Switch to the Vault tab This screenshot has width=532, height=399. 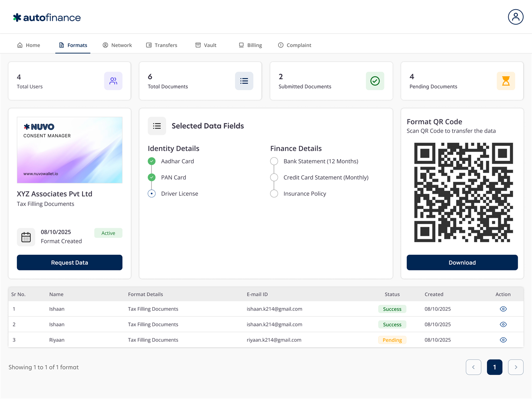(206, 45)
